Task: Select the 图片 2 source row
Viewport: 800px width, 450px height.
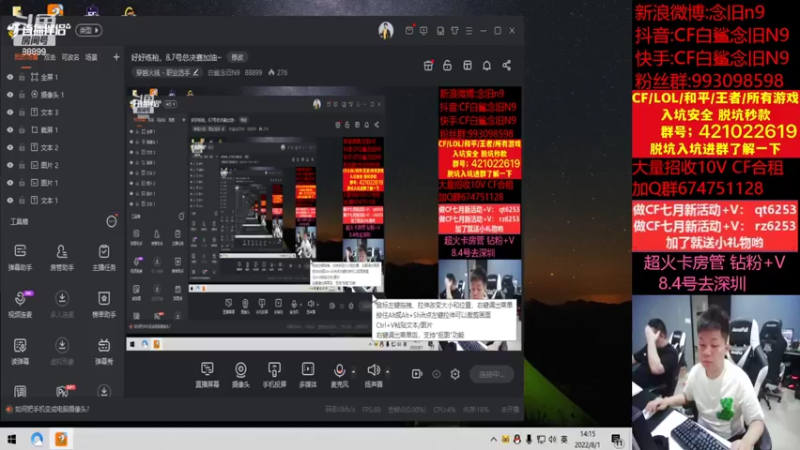Action: click(62, 165)
